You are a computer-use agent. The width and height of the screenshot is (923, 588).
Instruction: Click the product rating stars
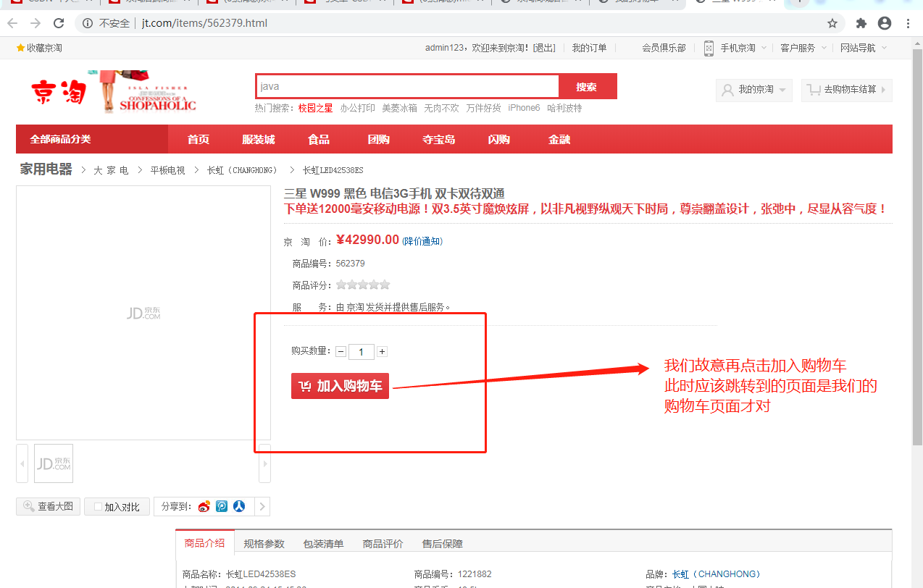pos(363,285)
